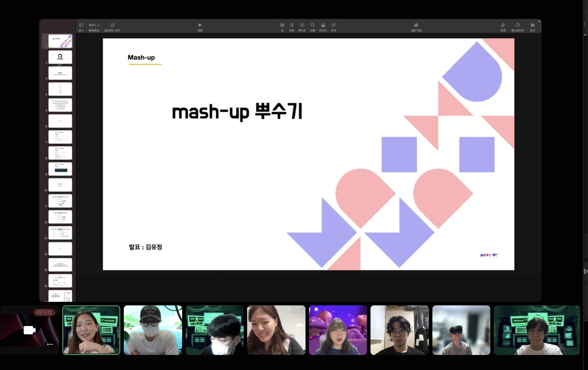Select video tile of man in front of wardrobe

pyautogui.click(x=399, y=330)
